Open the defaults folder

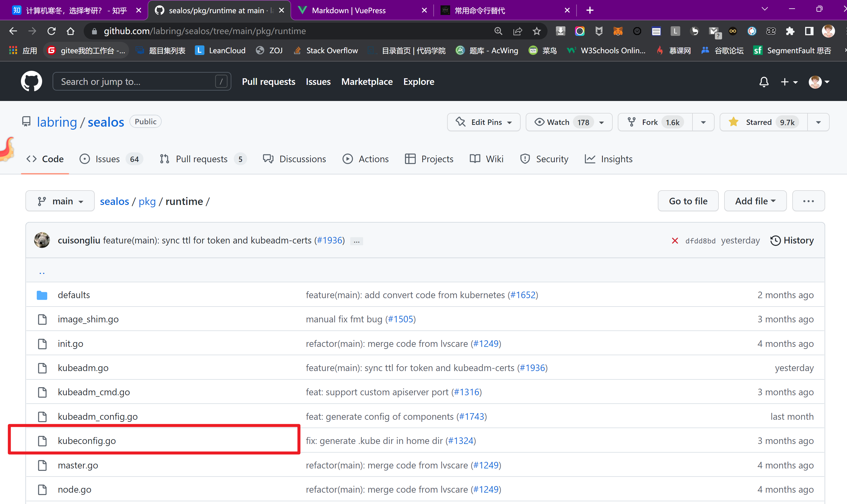pyautogui.click(x=74, y=295)
